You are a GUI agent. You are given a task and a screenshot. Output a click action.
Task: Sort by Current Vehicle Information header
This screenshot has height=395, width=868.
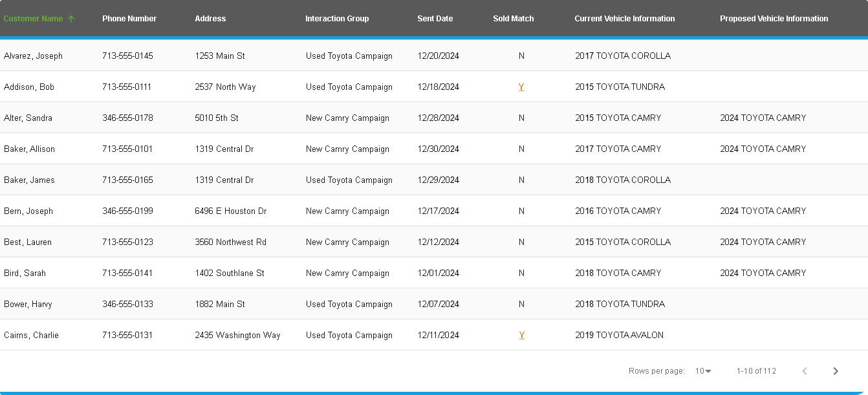coord(624,19)
